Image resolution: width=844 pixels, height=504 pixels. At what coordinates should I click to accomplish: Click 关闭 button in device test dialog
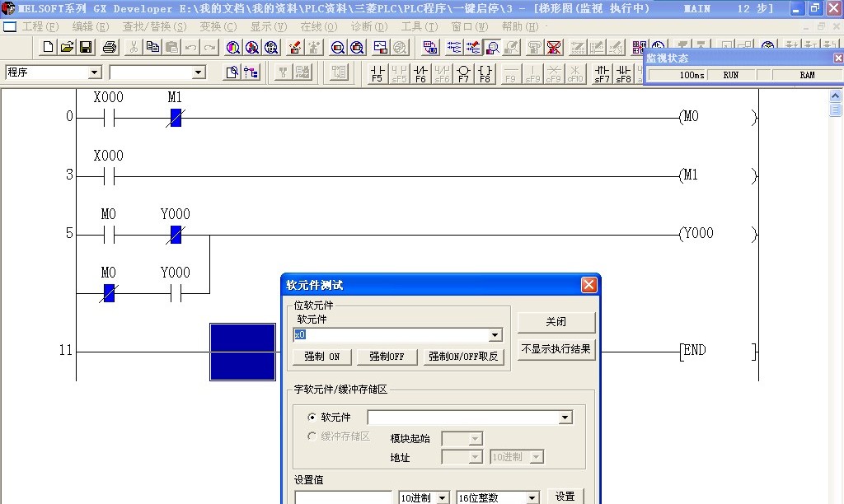click(x=556, y=322)
